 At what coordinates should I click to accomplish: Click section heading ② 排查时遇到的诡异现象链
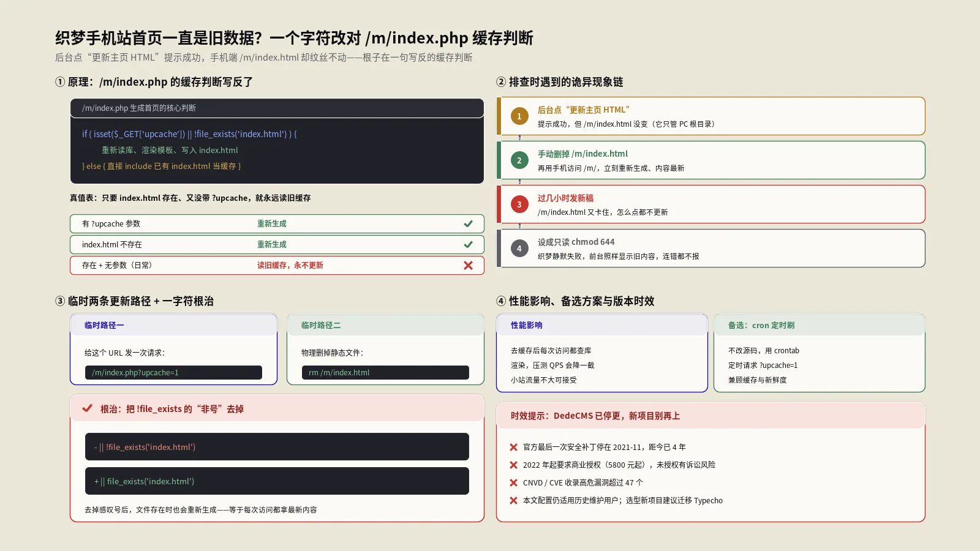560,82
